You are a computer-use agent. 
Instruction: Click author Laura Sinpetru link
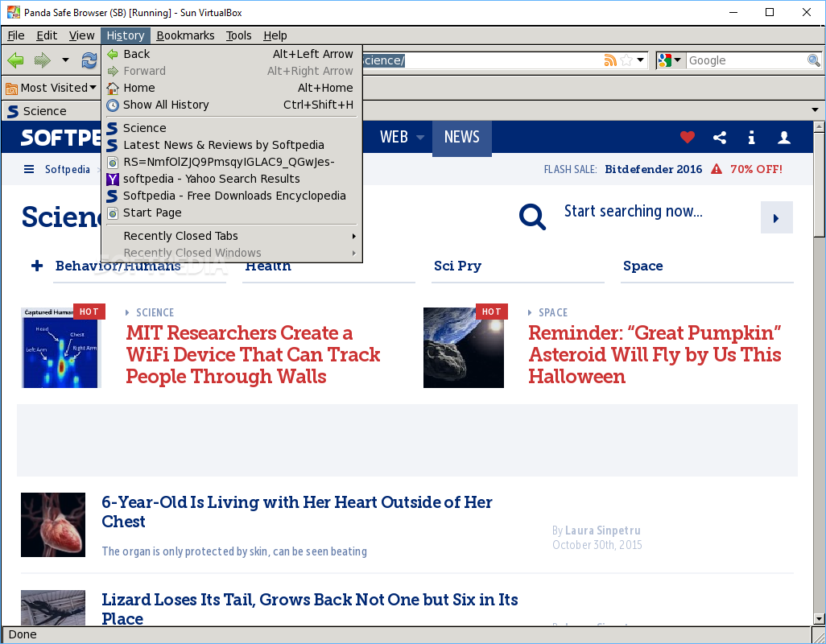603,530
